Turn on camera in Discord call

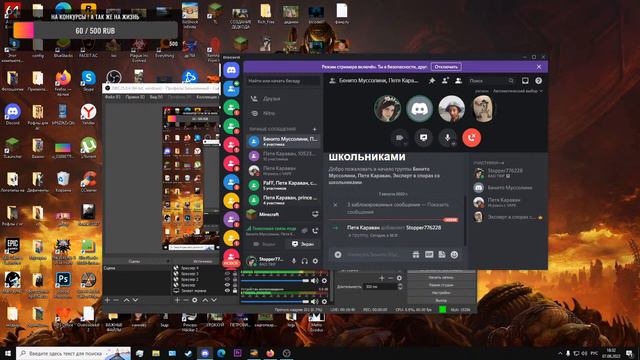pyautogui.click(x=399, y=138)
